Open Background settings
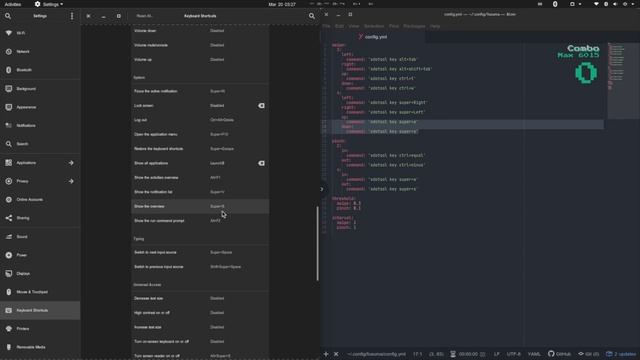640x360 pixels. 40,89
